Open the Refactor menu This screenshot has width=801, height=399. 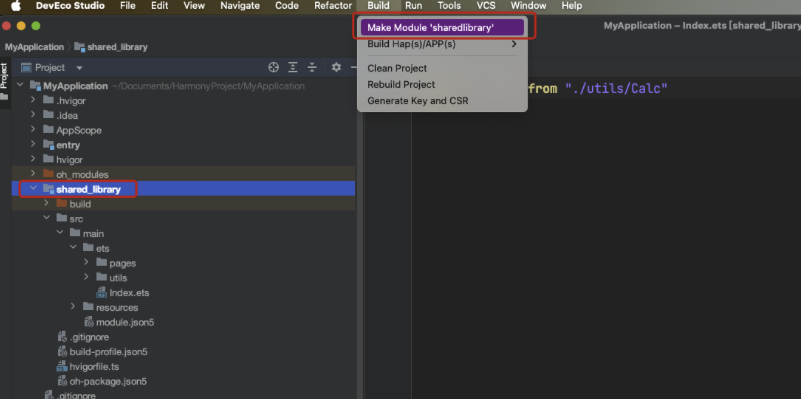point(333,6)
